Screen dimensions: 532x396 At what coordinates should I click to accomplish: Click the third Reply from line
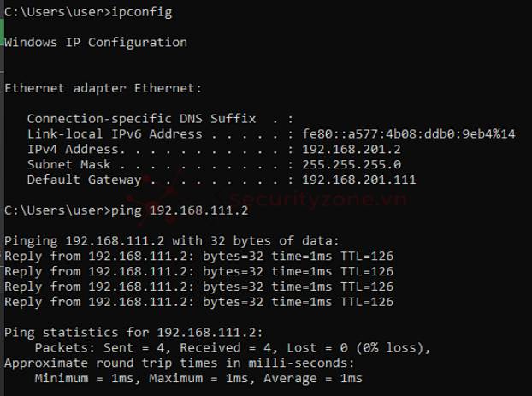pyautogui.click(x=198, y=287)
